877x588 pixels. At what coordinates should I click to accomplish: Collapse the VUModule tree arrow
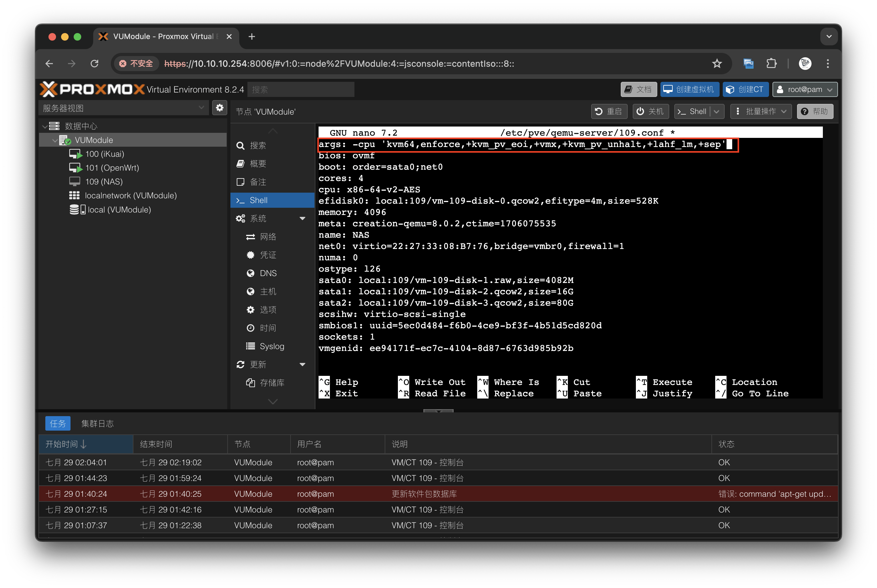tap(55, 140)
